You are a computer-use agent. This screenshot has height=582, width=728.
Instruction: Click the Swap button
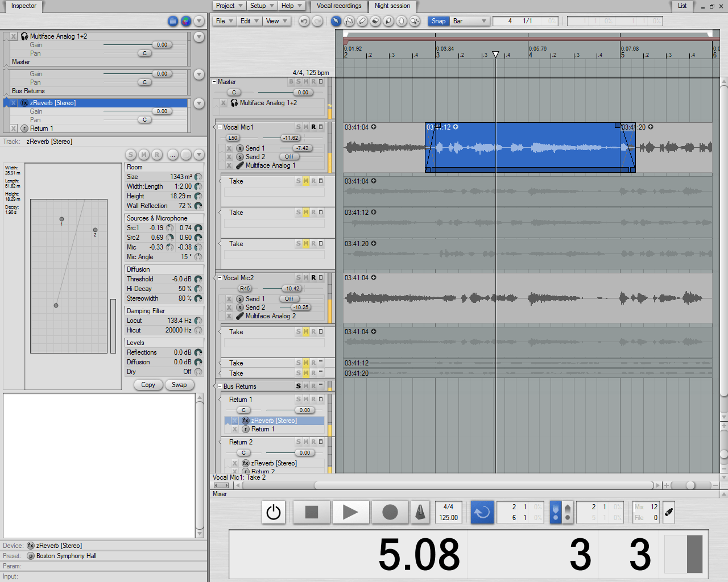coord(179,385)
